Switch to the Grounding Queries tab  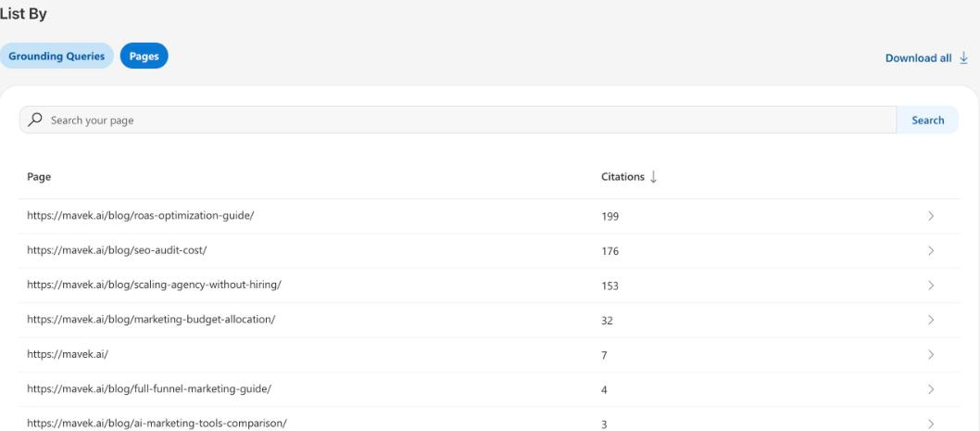[x=57, y=56]
